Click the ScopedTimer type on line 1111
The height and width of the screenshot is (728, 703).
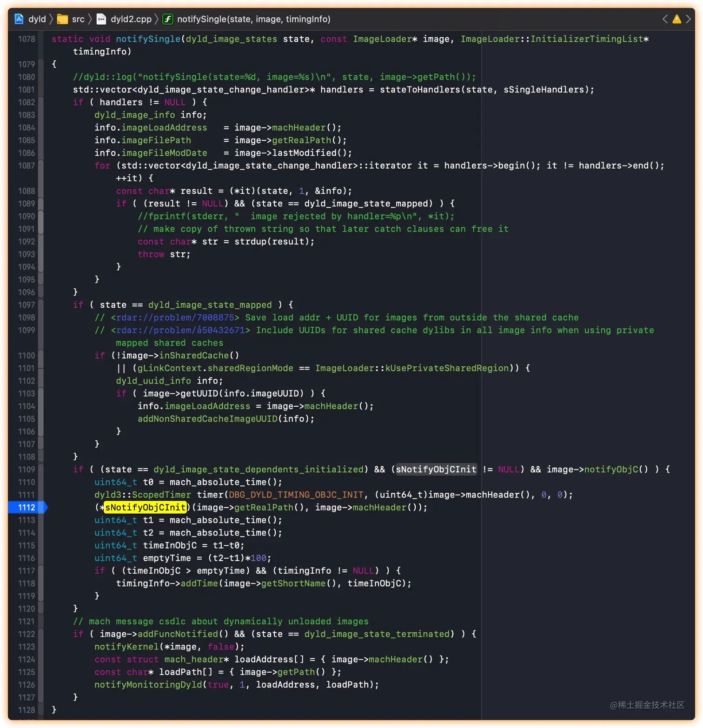[x=161, y=495]
